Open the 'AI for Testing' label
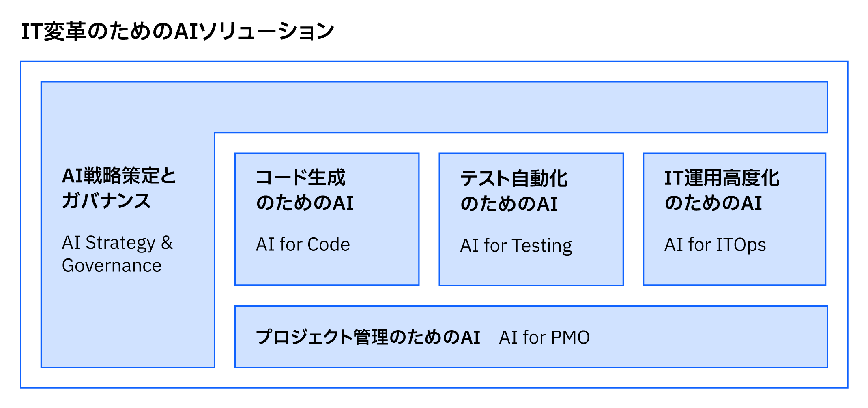Viewport: 868px width, 408px height. [516, 246]
